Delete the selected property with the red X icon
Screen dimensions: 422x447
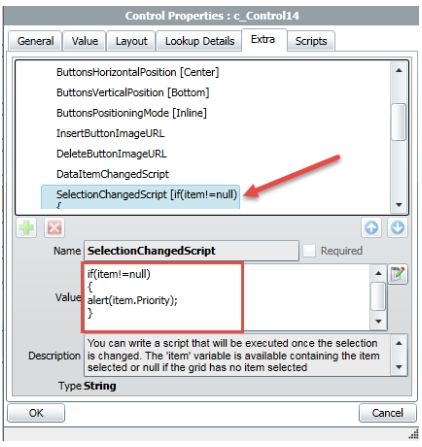tap(54, 228)
